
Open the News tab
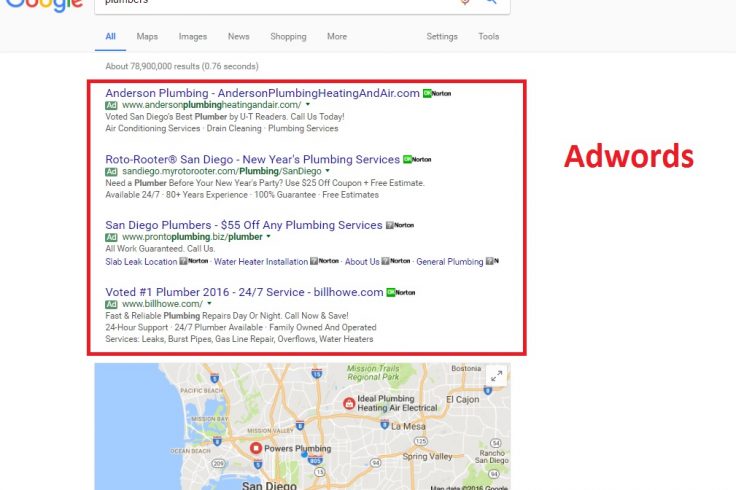click(238, 37)
